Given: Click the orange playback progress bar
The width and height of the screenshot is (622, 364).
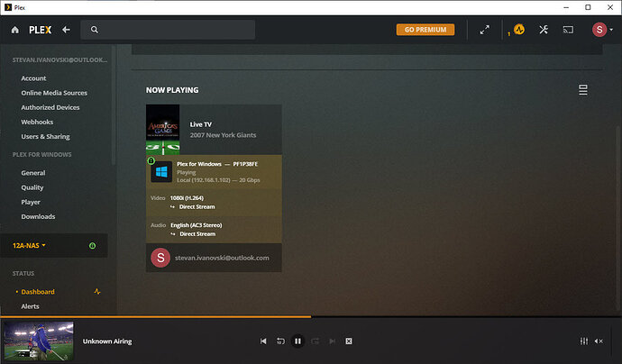Looking at the screenshot, I should click(x=155, y=317).
